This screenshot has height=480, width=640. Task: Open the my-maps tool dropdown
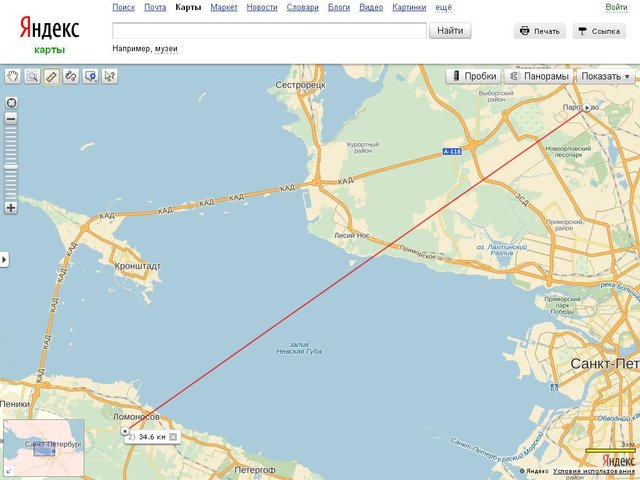[90, 76]
